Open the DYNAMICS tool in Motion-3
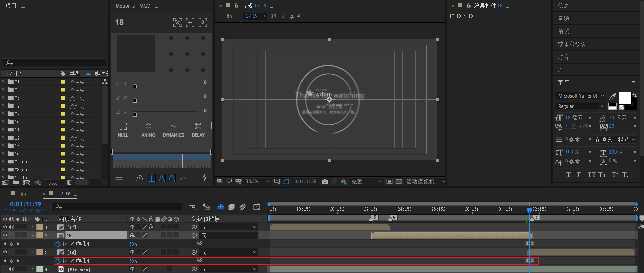Viewport: 644px width, 273px height. coord(173,130)
